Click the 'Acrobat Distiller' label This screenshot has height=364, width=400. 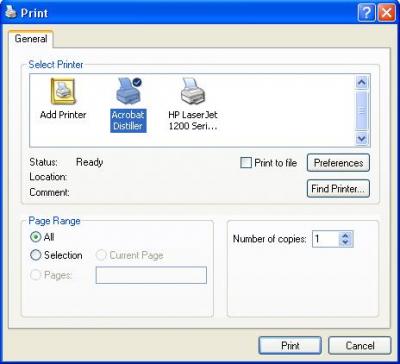[128, 121]
